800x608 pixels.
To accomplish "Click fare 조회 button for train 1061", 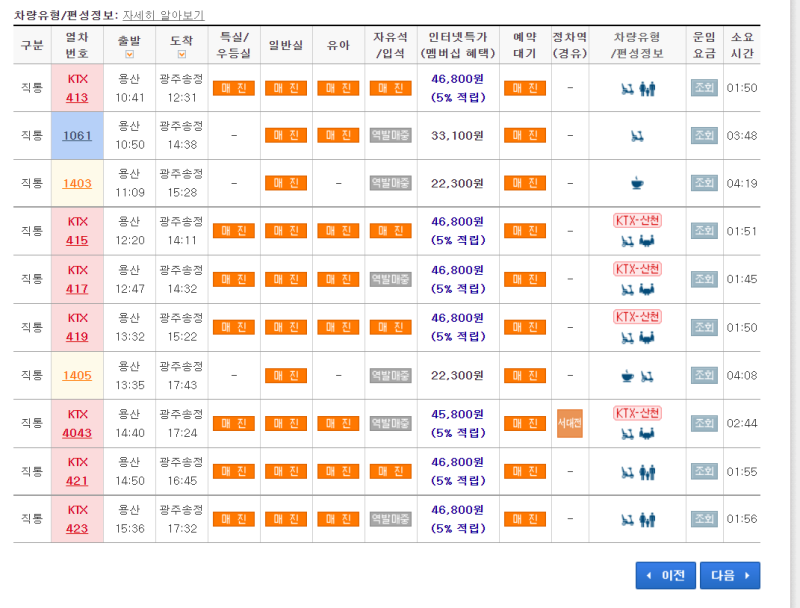I will [x=704, y=135].
